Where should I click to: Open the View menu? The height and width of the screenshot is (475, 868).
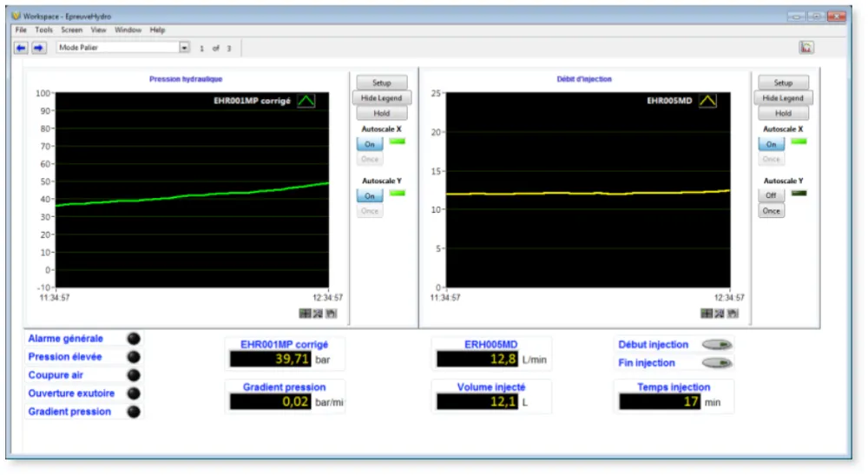tap(99, 30)
